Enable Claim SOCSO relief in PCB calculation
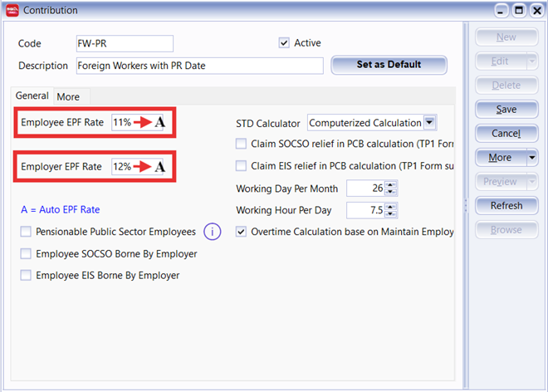Screen dimensions: 548x392 (242, 144)
